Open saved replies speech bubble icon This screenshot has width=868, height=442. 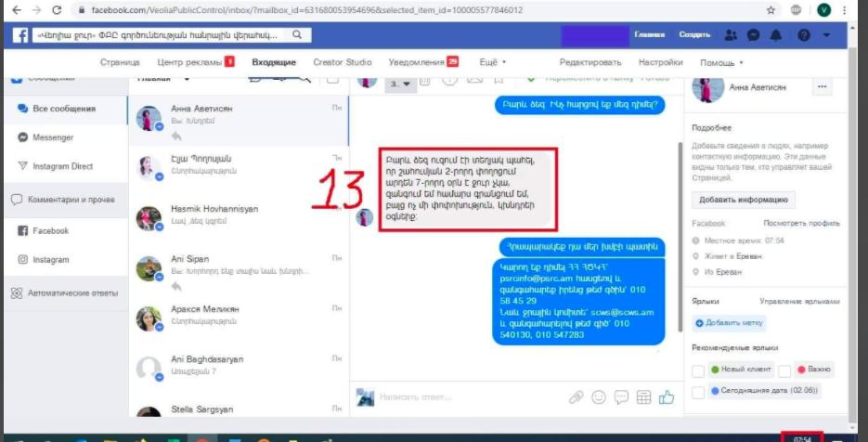pyautogui.click(x=621, y=397)
